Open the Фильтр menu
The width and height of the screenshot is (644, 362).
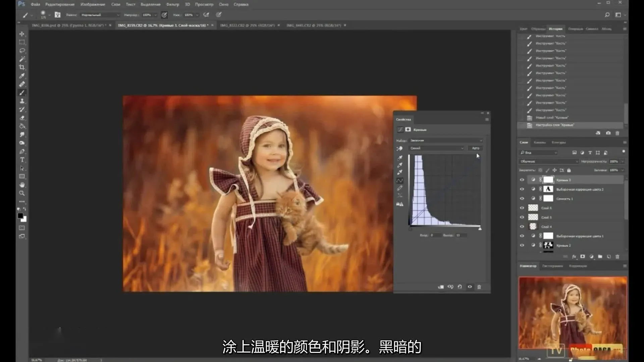point(172,4)
